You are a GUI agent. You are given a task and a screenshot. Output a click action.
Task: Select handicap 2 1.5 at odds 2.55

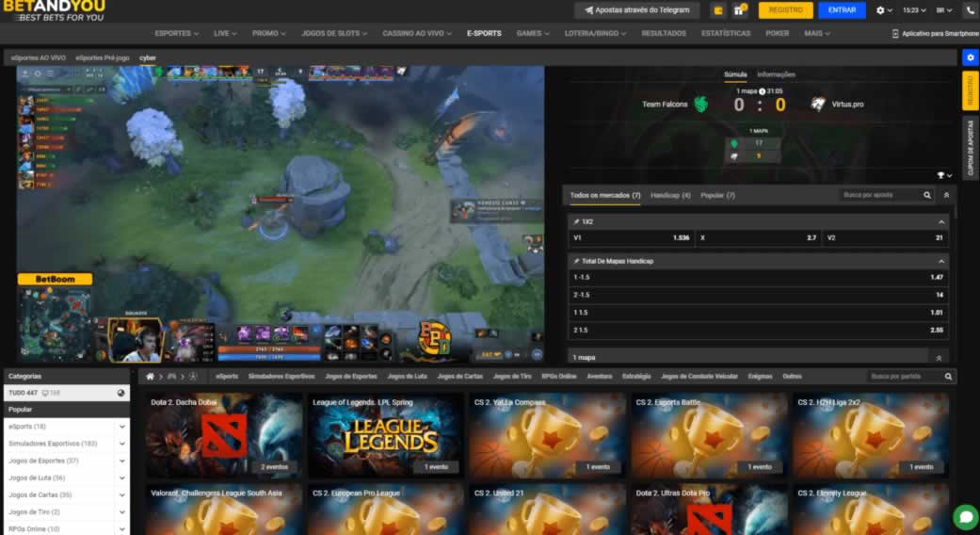click(758, 330)
